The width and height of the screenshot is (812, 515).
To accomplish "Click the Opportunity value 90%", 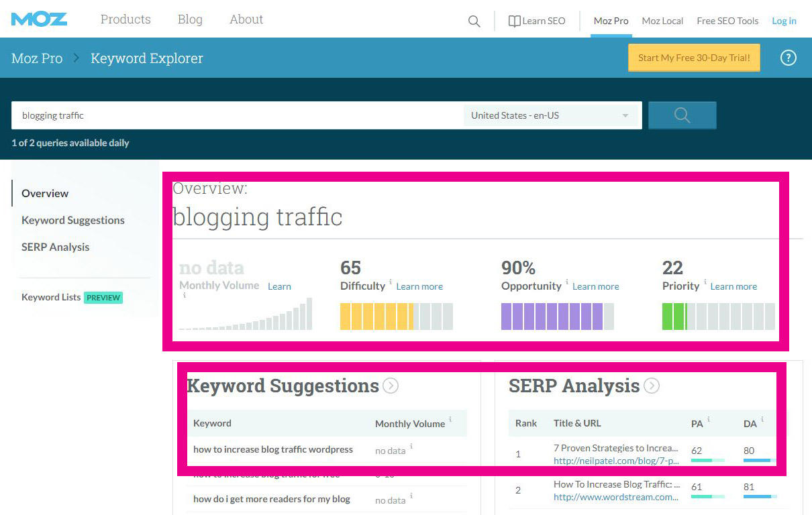I will 518,268.
